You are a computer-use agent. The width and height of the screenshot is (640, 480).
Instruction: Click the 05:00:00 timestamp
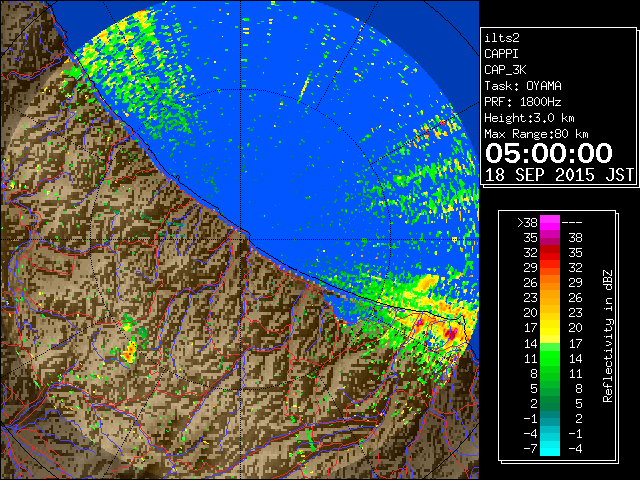coord(549,153)
